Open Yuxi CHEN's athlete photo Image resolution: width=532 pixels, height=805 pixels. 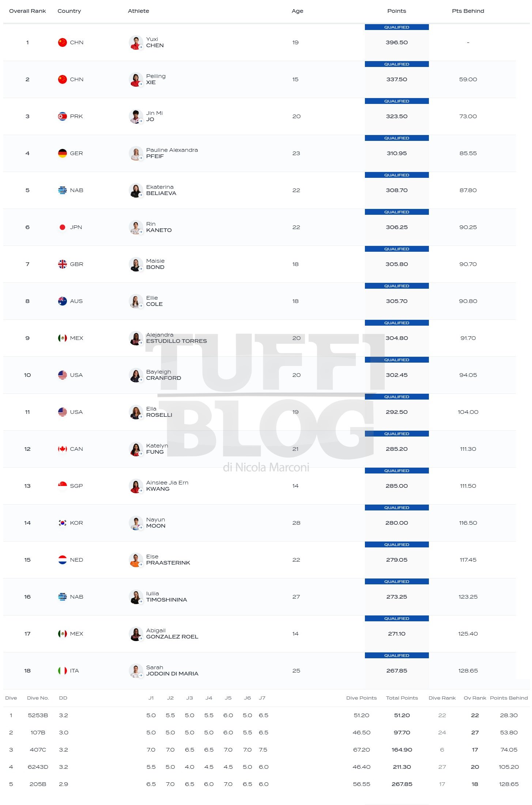[136, 42]
